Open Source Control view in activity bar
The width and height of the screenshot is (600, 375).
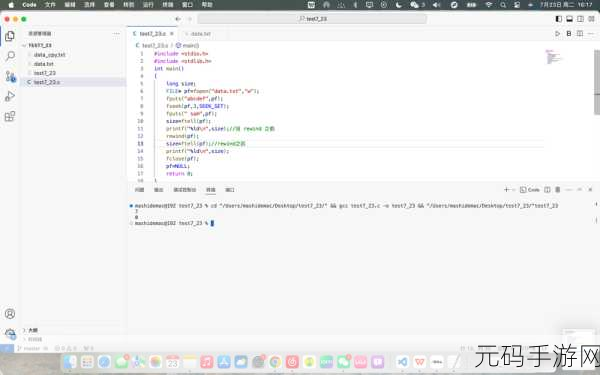coord(10,77)
